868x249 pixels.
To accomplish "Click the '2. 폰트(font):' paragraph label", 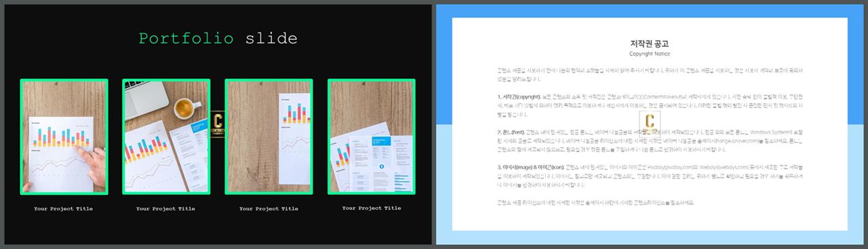I will [511, 132].
